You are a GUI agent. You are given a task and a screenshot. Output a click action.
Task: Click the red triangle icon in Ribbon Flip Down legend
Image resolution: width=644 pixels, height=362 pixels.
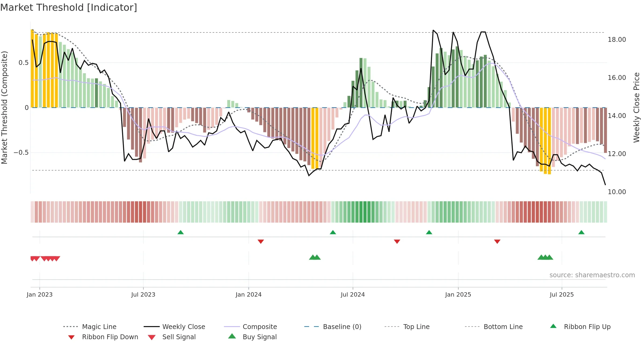tap(71, 337)
